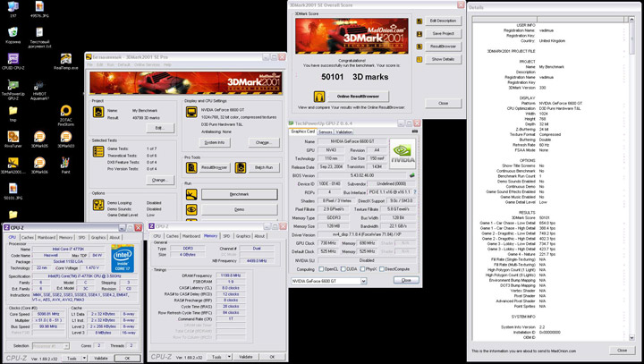This screenshot has width=644, height=364.
Task: Click the Selected Tests list icon
Action: click(x=98, y=152)
